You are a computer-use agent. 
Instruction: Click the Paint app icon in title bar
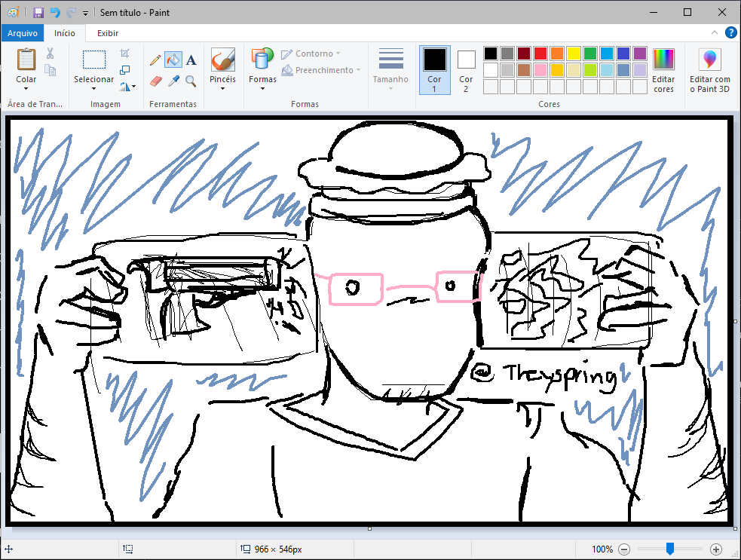tap(14, 12)
